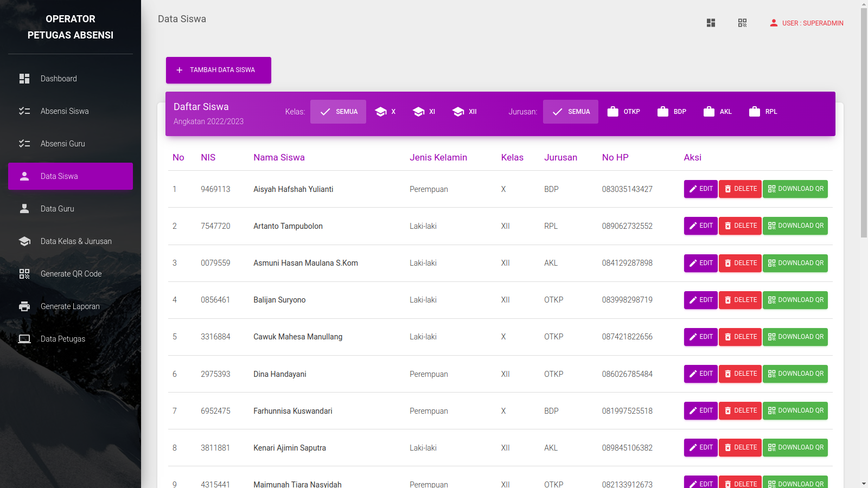Viewport: 868px width, 488px height.
Task: Filter students by Kelas XII
Action: coord(464,112)
